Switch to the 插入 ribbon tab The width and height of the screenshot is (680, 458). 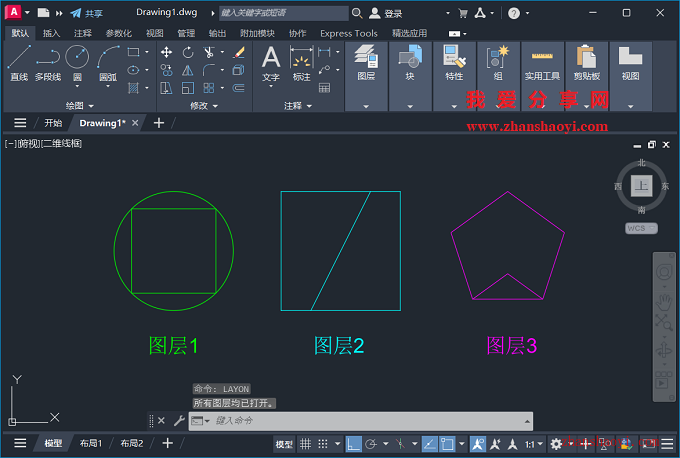[51, 33]
